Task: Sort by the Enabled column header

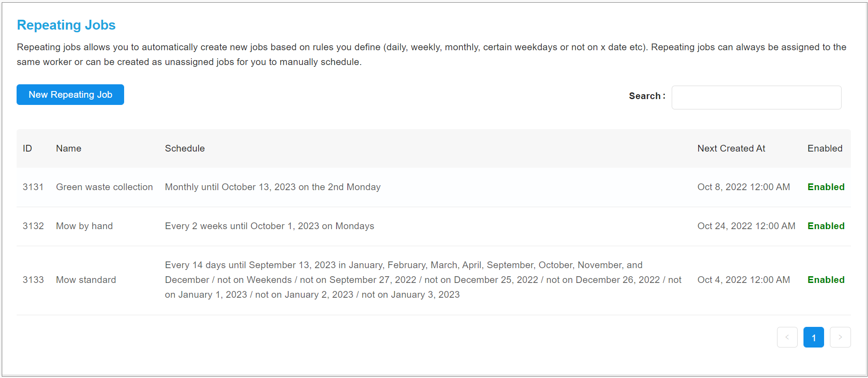Action: click(x=825, y=148)
